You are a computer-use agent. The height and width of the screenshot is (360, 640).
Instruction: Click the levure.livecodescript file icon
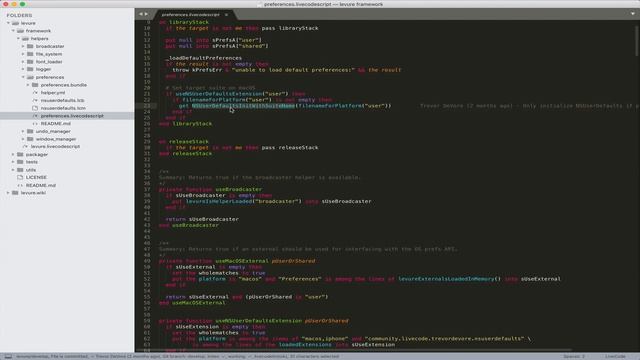tap(25, 147)
